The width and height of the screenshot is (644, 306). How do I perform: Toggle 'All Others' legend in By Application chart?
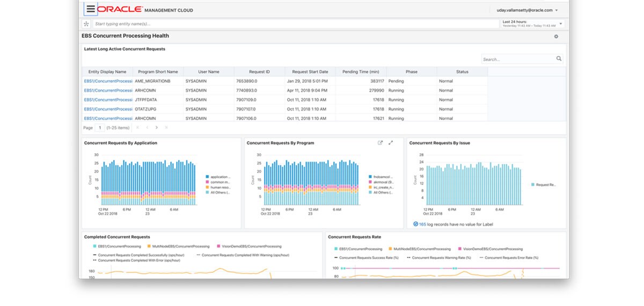pyautogui.click(x=219, y=192)
